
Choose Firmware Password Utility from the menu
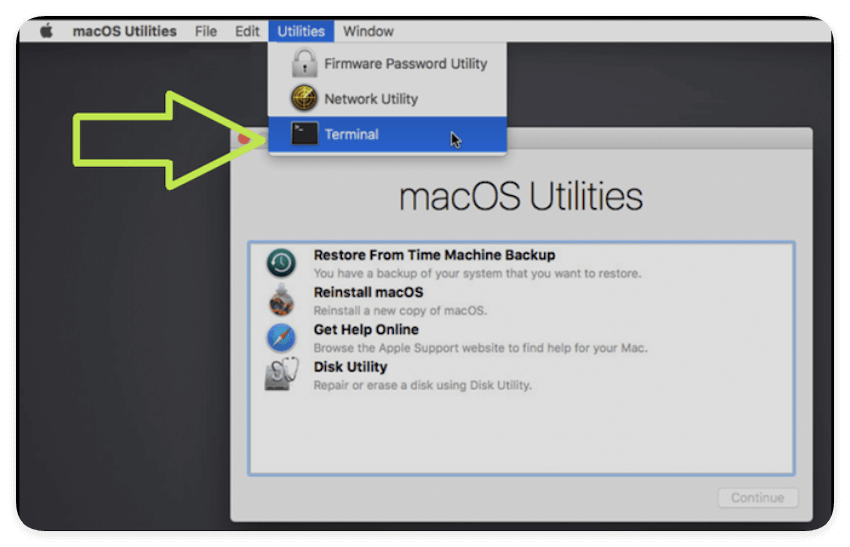(405, 64)
